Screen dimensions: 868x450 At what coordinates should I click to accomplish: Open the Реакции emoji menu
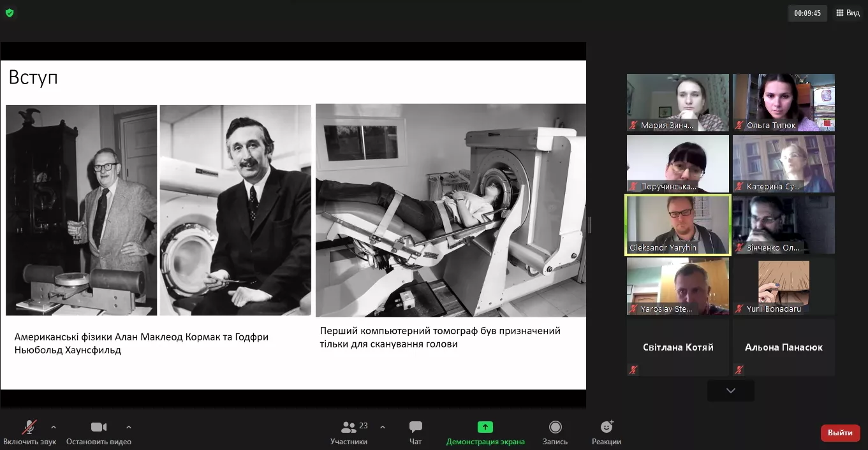606,427
